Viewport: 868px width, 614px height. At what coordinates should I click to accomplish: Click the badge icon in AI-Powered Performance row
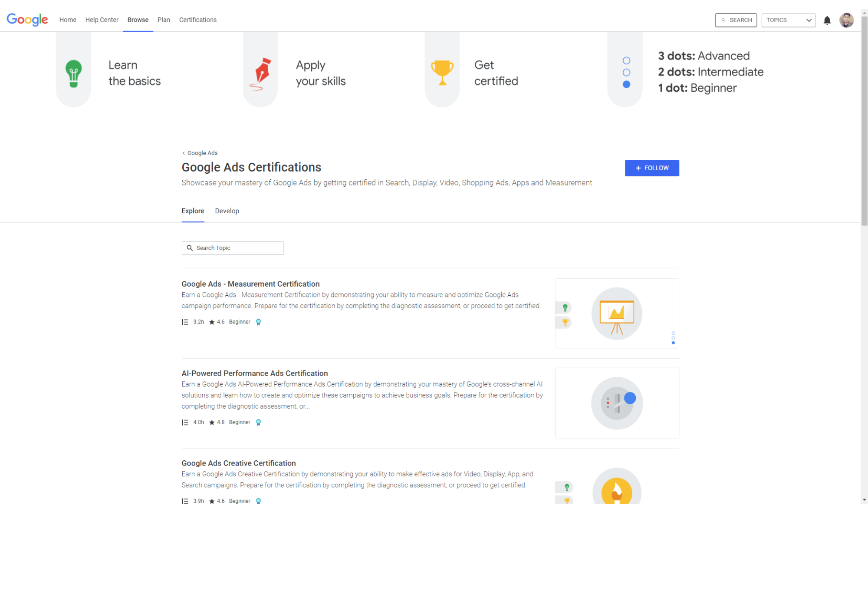tap(258, 423)
